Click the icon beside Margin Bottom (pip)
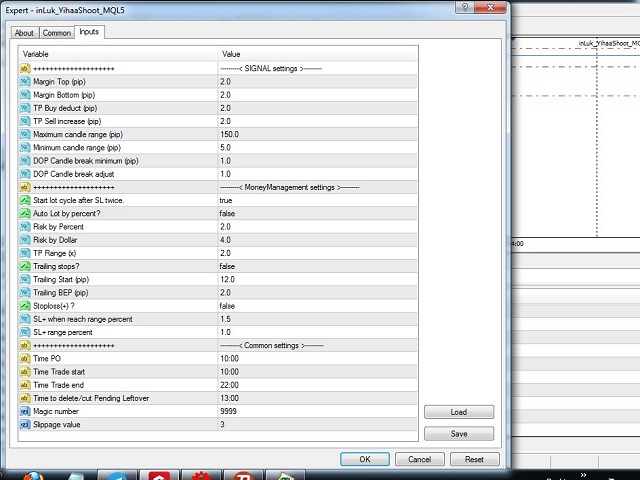Image resolution: width=640 pixels, height=480 pixels. click(x=25, y=95)
